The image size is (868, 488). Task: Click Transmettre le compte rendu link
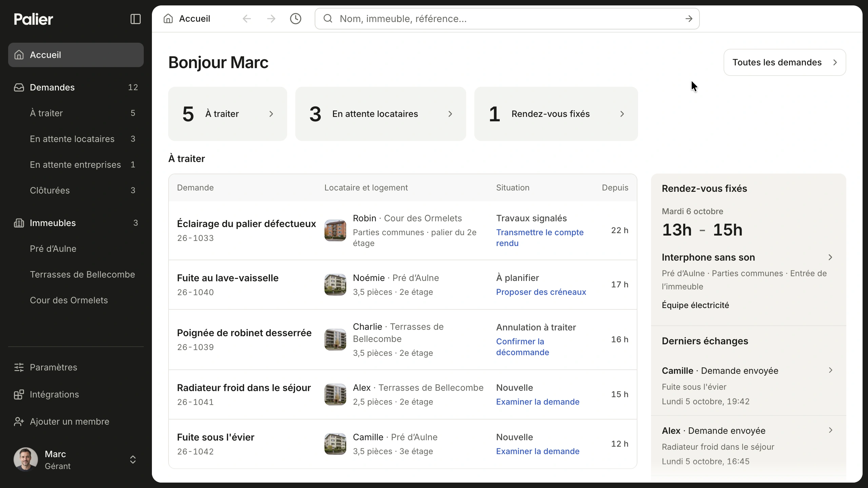click(540, 238)
